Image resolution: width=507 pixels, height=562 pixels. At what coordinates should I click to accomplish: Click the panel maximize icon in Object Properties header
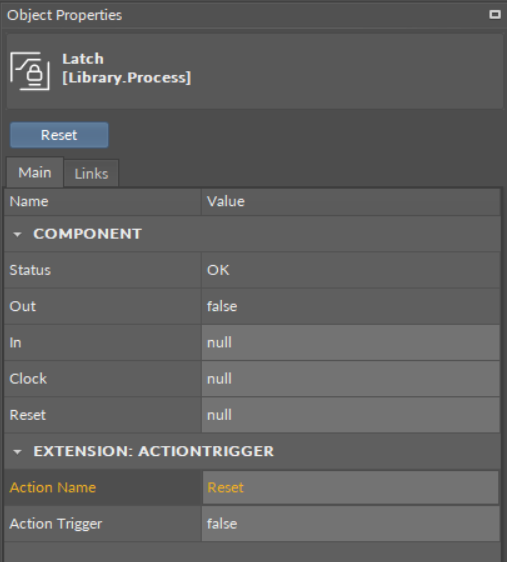495,14
